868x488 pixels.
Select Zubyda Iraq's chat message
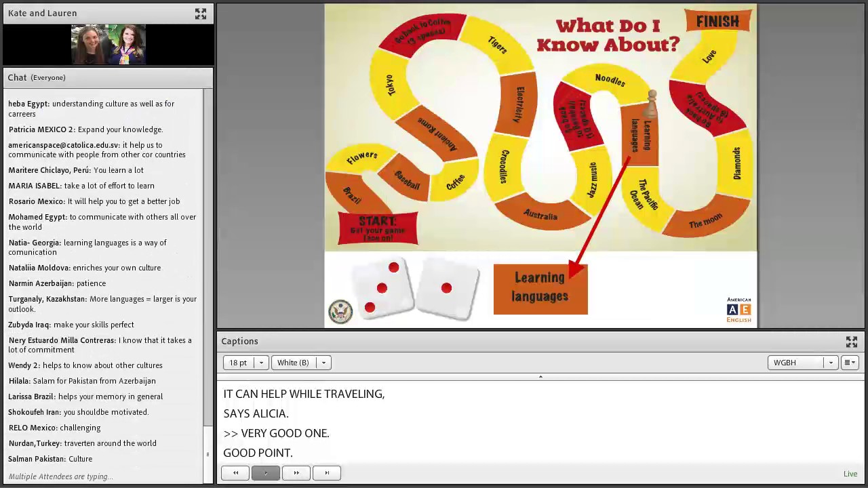point(71,325)
